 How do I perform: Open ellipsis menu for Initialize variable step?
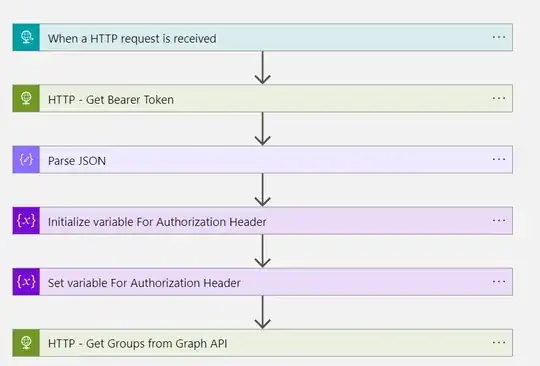tap(499, 221)
